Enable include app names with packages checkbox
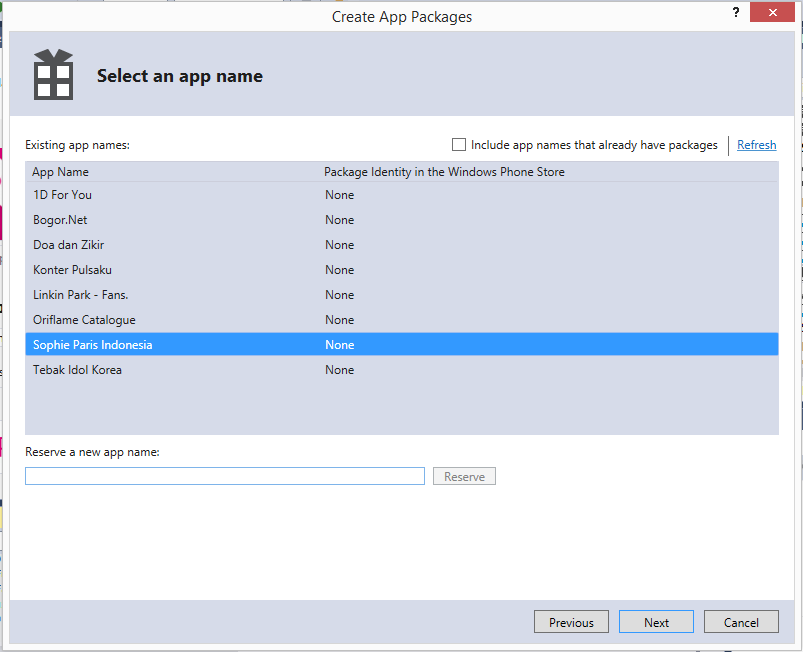The height and width of the screenshot is (652, 803). pos(459,145)
